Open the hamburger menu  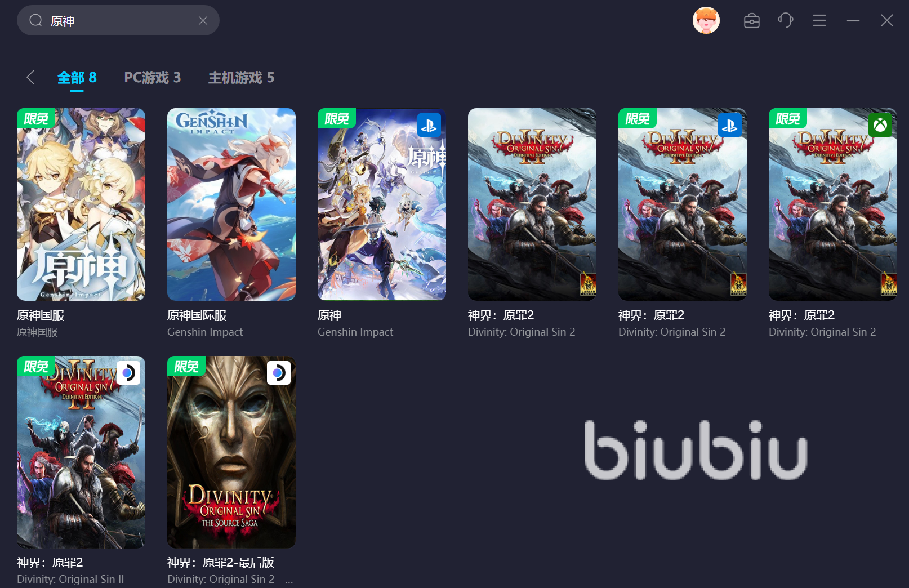pyautogui.click(x=819, y=21)
